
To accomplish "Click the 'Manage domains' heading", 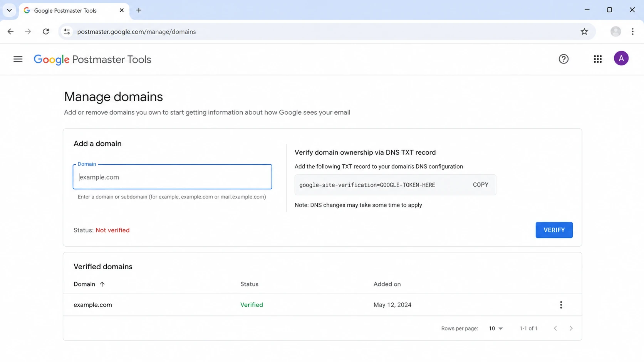I will tap(113, 97).
